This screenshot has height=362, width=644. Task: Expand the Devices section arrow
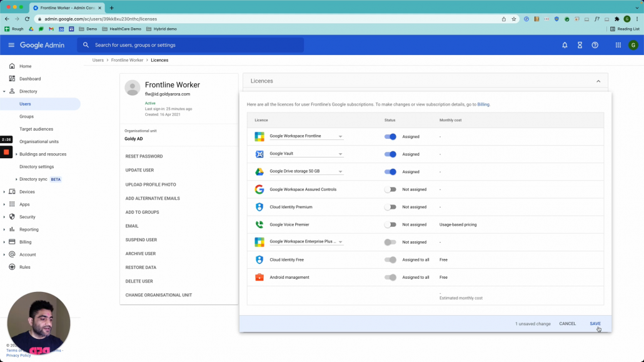(4, 192)
